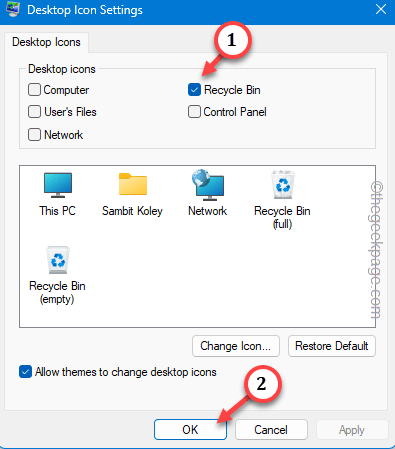Screen dimensions: 395x449
Task: Click the Apply button
Action: pyautogui.click(x=352, y=430)
